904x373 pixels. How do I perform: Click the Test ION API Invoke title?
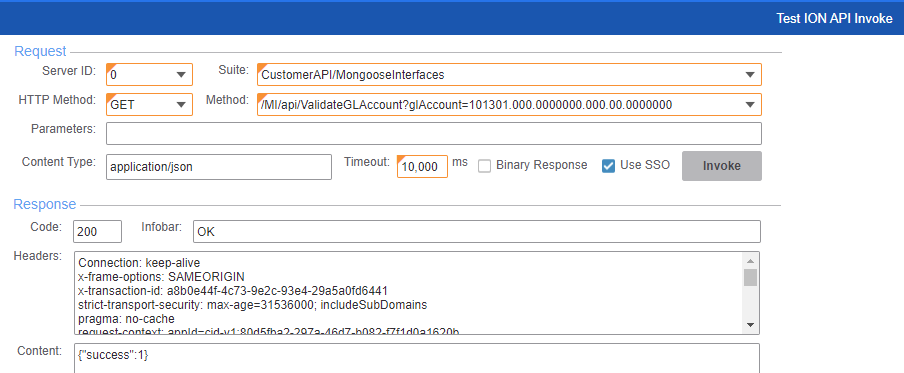tap(834, 18)
